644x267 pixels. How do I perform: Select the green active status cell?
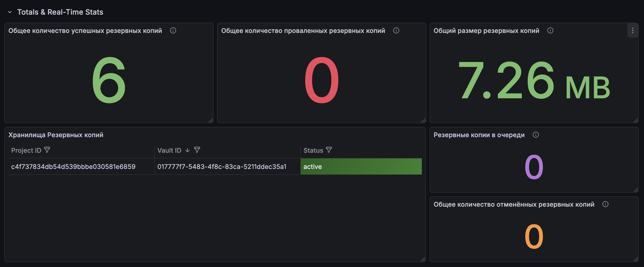tap(361, 166)
